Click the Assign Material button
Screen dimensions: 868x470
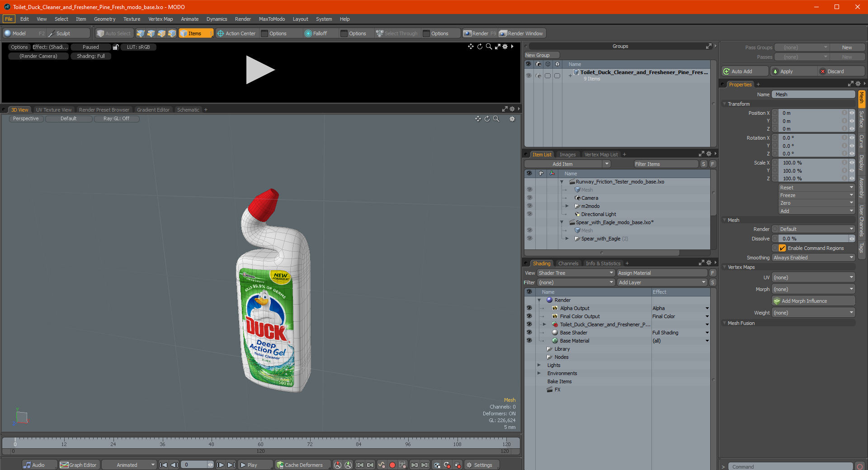(662, 273)
